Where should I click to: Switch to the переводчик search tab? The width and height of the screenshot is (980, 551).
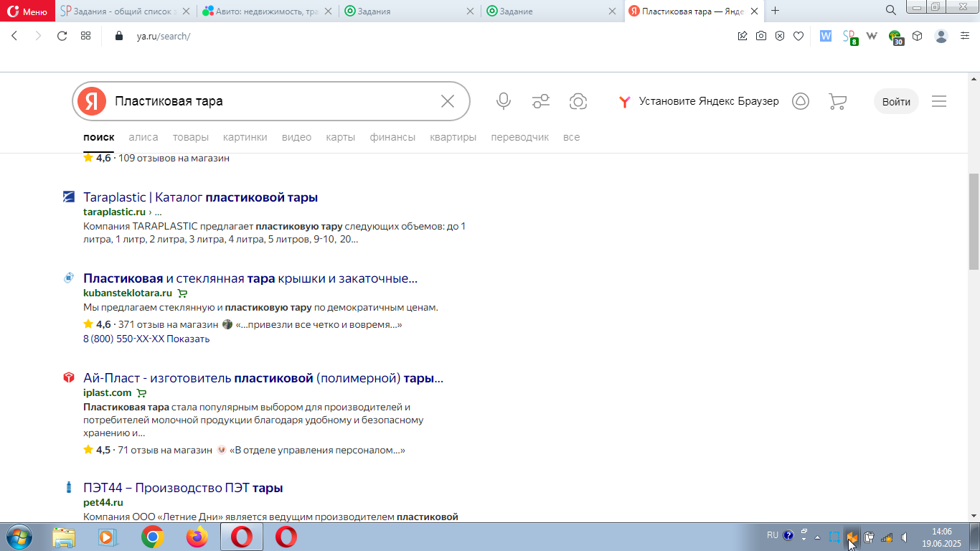(520, 137)
